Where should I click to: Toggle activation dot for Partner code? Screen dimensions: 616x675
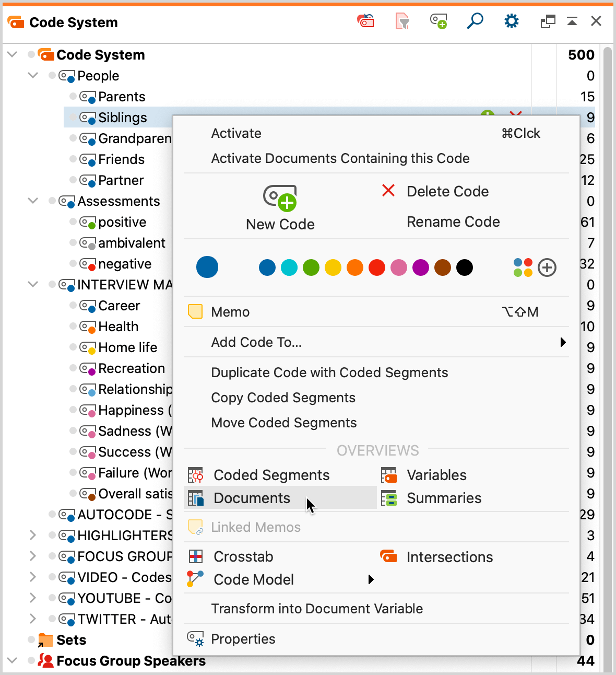73,180
